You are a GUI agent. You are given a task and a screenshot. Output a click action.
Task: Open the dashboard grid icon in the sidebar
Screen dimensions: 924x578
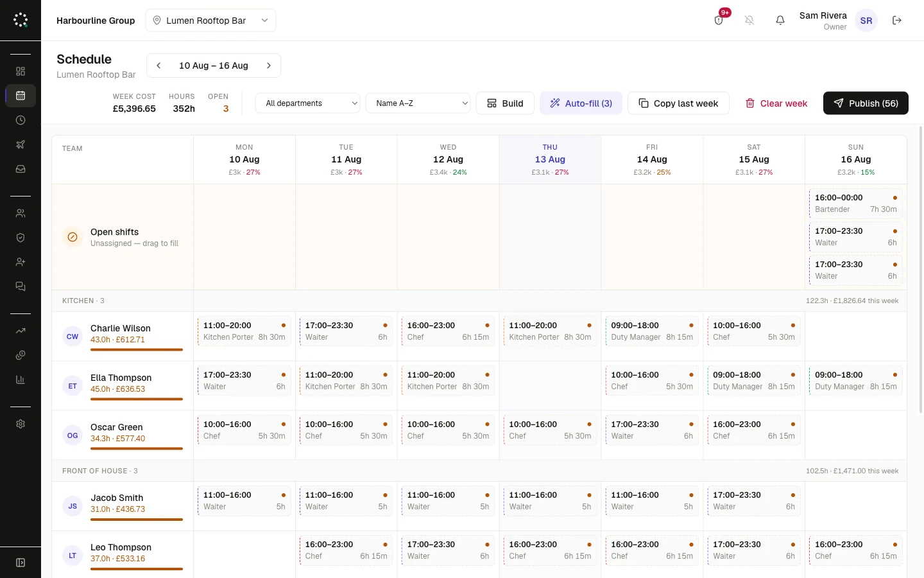click(21, 71)
